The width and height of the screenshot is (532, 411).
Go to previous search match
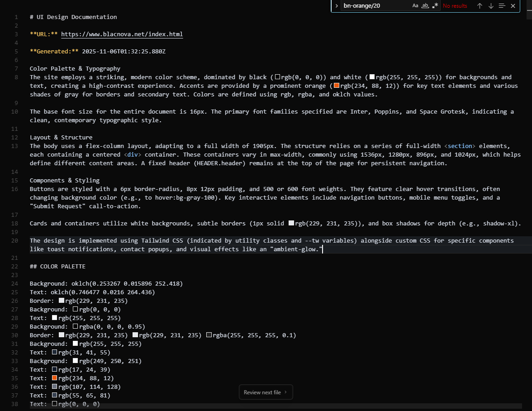[x=479, y=5]
